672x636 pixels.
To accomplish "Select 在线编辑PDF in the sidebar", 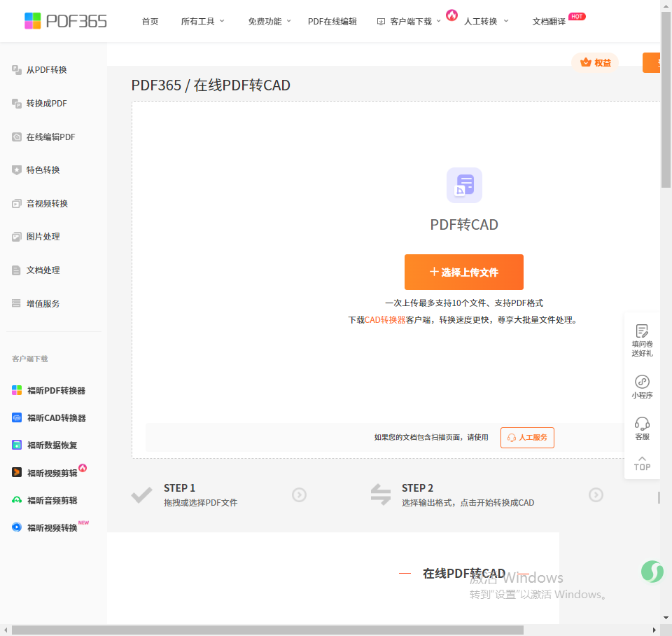I will pyautogui.click(x=50, y=137).
